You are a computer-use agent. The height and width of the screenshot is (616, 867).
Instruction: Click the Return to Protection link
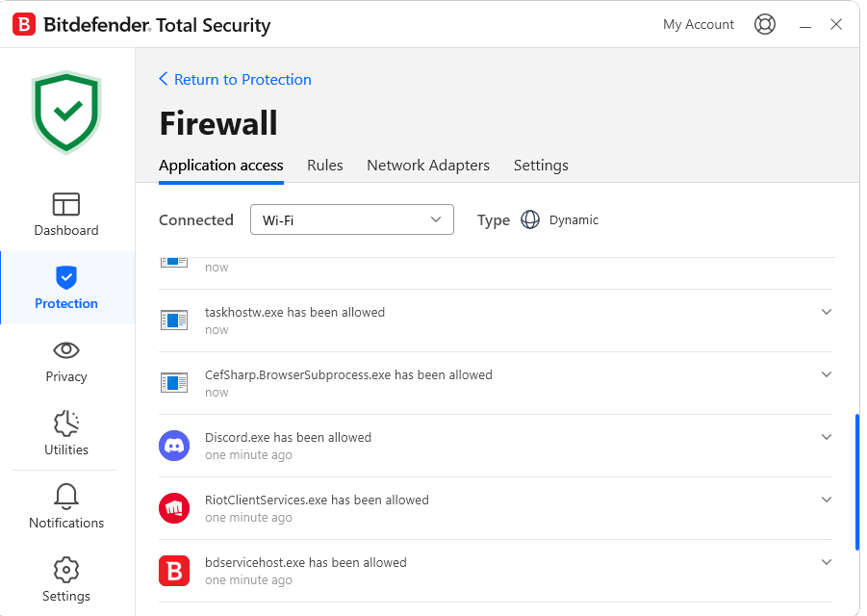click(x=242, y=79)
